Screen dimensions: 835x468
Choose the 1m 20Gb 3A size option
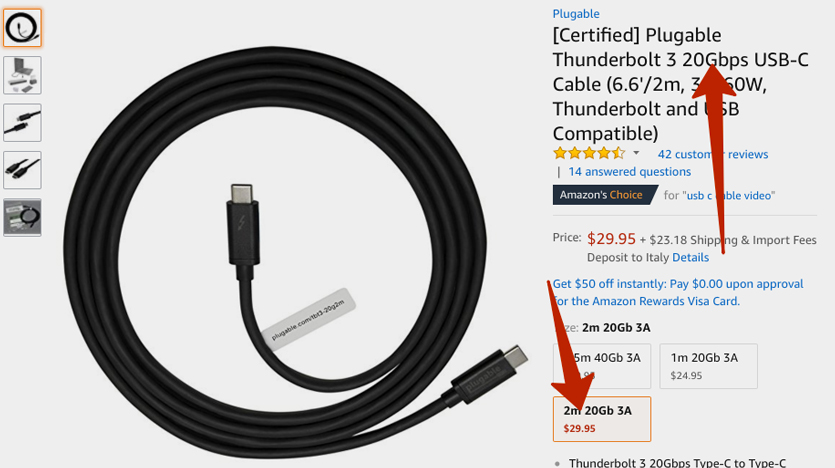[708, 366]
